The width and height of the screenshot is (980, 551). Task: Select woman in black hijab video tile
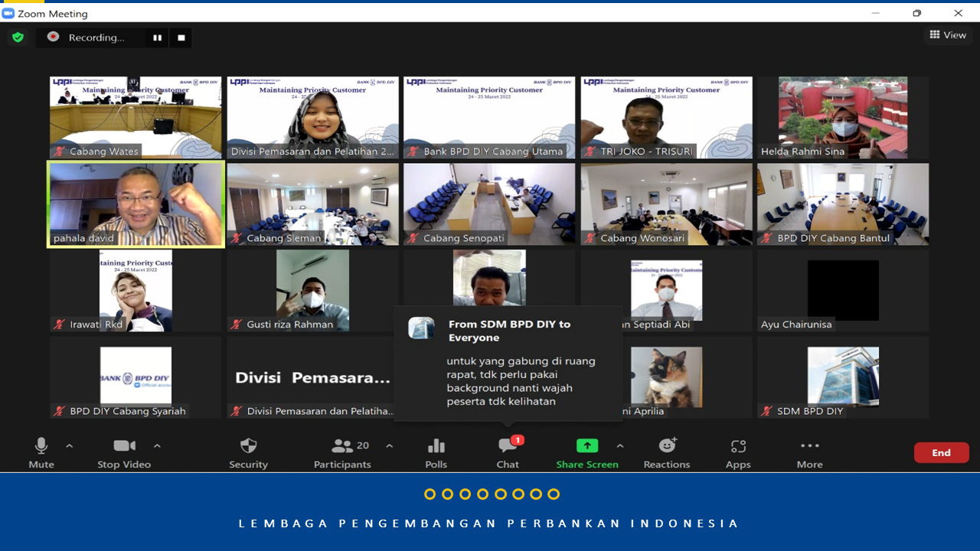(312, 118)
